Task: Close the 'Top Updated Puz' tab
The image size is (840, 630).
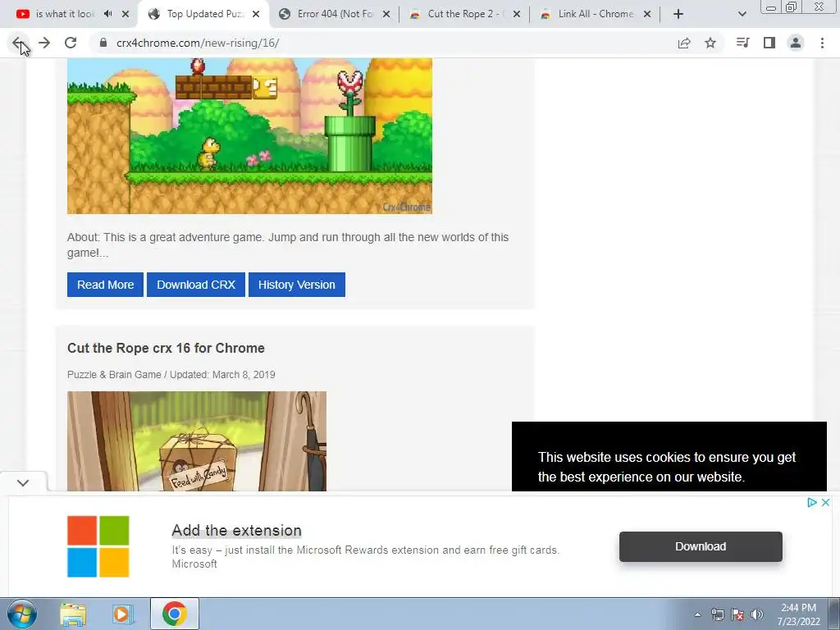Action: tap(256, 14)
